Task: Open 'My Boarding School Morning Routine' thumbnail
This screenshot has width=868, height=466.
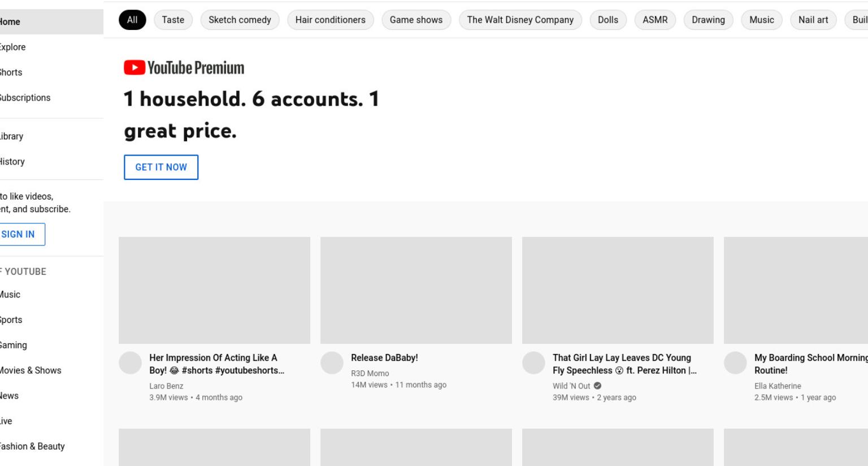Action: tap(796, 290)
